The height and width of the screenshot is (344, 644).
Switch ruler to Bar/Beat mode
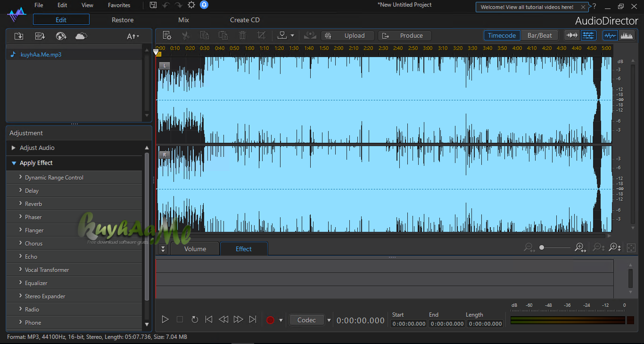[x=540, y=35]
